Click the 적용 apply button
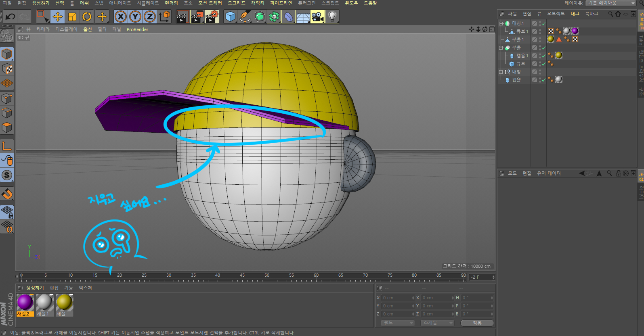Screen dimensions: 644x336 click(477, 323)
